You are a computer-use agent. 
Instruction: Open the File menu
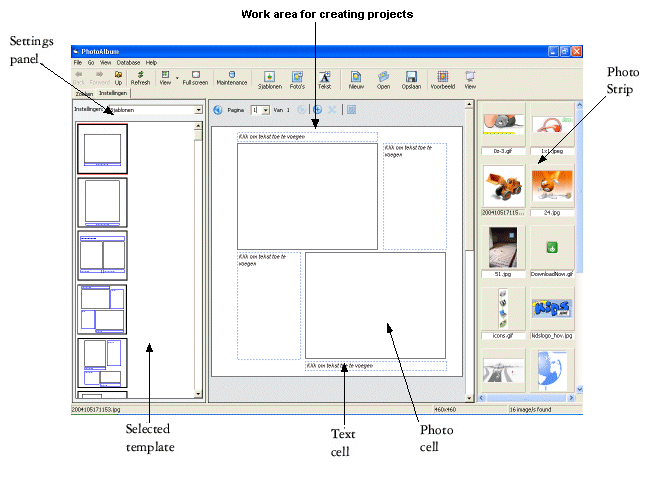76,62
